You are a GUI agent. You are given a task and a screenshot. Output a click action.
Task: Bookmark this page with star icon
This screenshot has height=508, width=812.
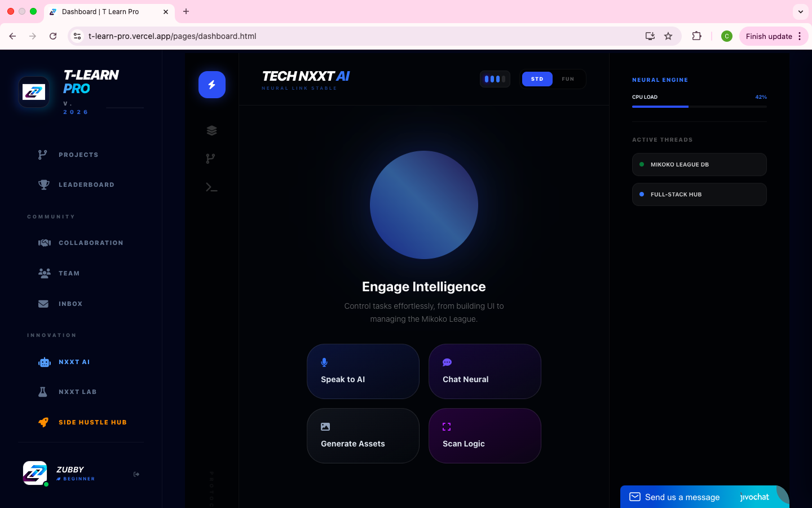click(x=668, y=36)
